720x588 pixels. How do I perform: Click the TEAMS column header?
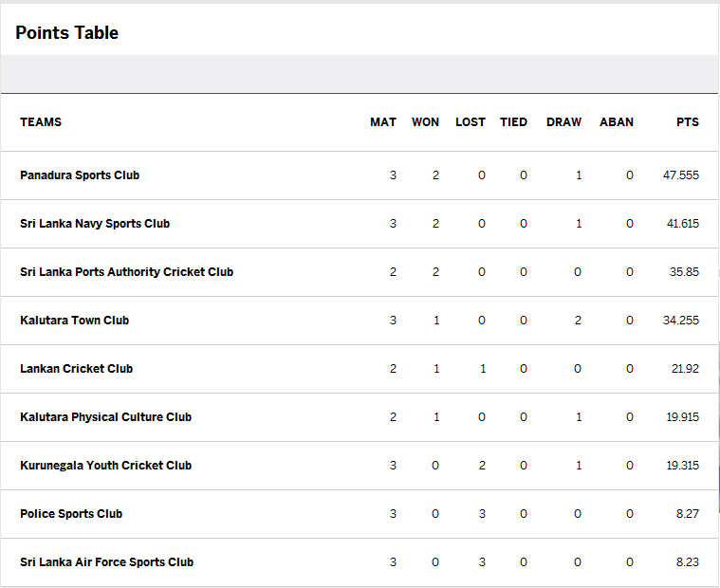[41, 122]
